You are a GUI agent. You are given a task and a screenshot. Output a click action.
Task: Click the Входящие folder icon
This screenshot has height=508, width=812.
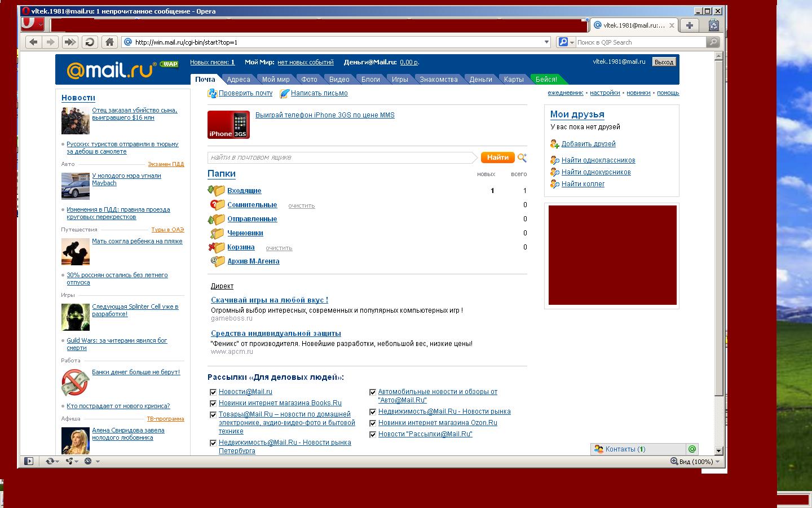217,191
